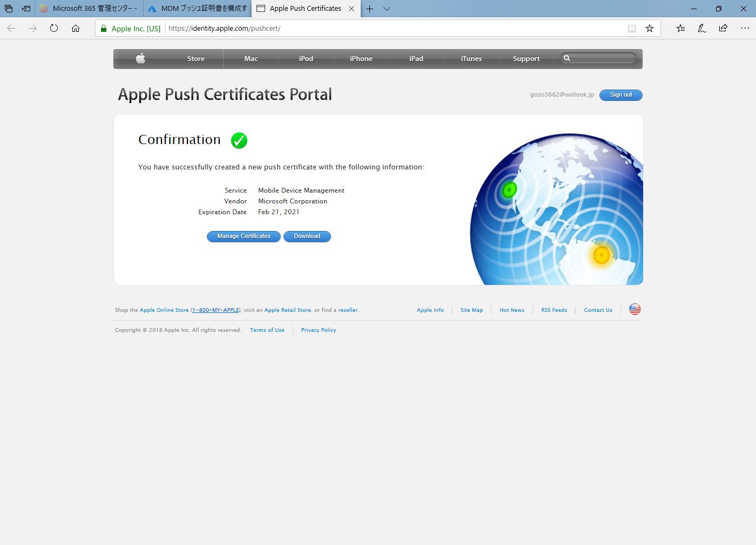Screen dimensions: 756x545
Task: Open Settings and more menu
Action: [x=745, y=29]
